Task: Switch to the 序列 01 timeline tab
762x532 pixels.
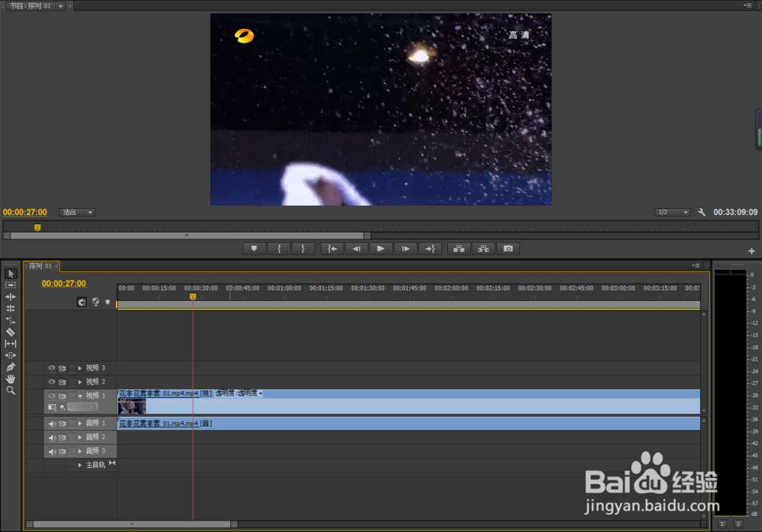Action: 40,266
